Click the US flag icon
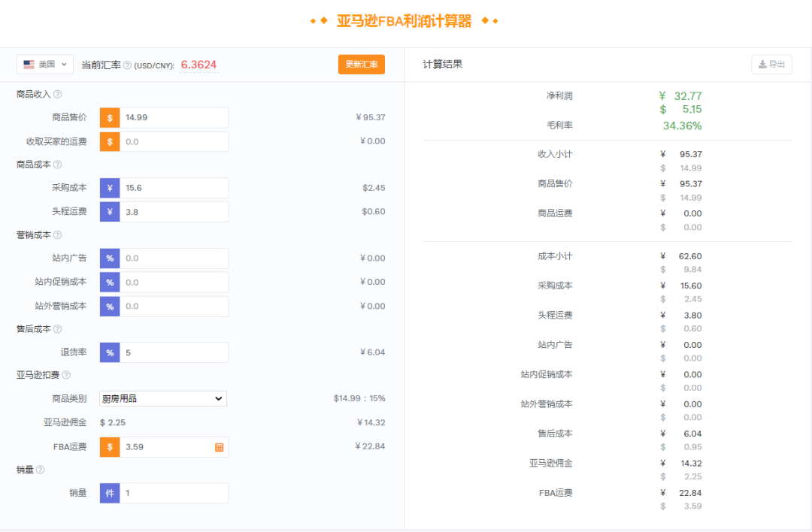The height and width of the screenshot is (532, 812). [x=29, y=64]
